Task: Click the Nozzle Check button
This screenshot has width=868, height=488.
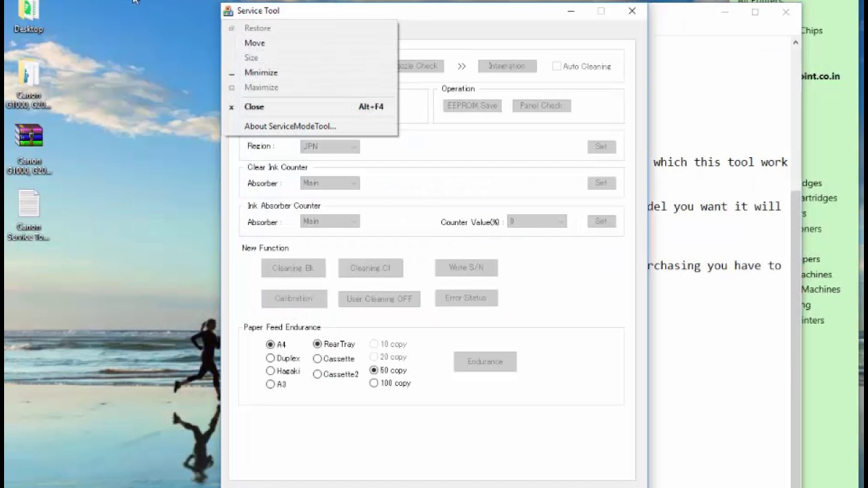Action: [420, 66]
